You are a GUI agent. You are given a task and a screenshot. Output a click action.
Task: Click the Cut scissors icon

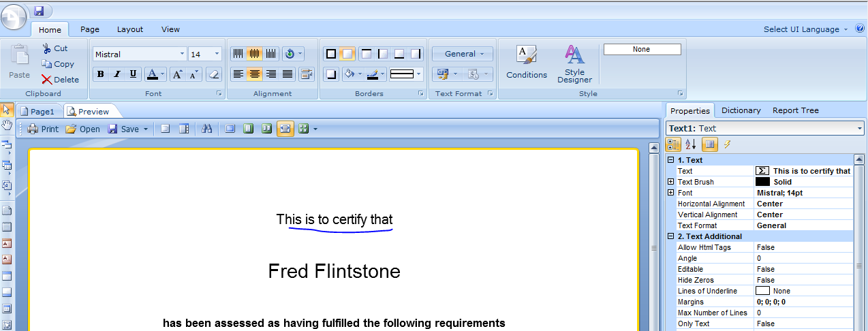(47, 48)
